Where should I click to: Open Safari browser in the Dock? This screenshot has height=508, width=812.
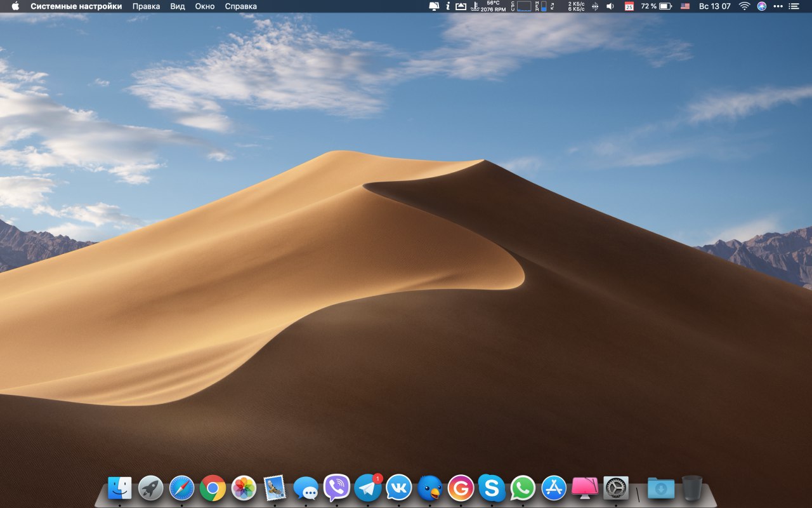[181, 488]
